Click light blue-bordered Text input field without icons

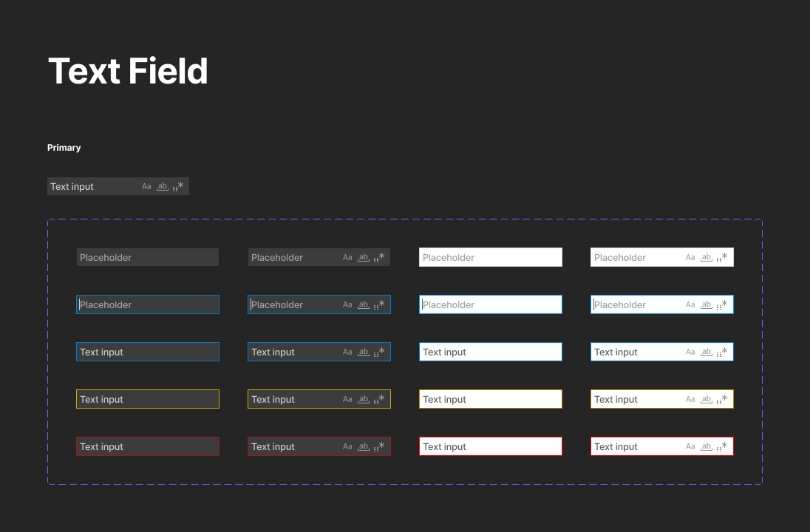click(x=491, y=352)
